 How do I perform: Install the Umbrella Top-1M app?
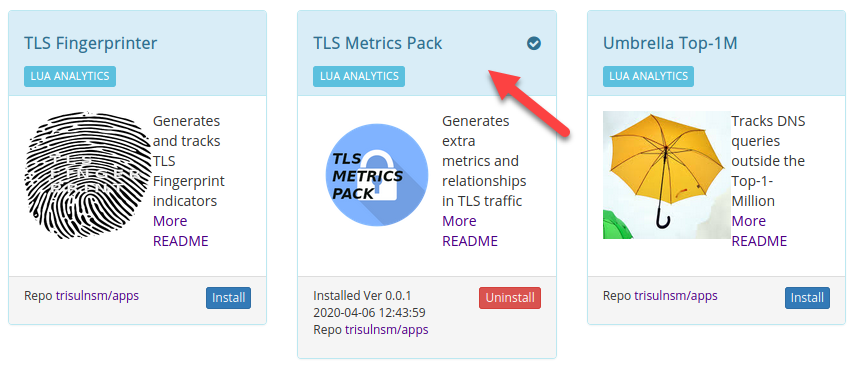click(x=807, y=298)
